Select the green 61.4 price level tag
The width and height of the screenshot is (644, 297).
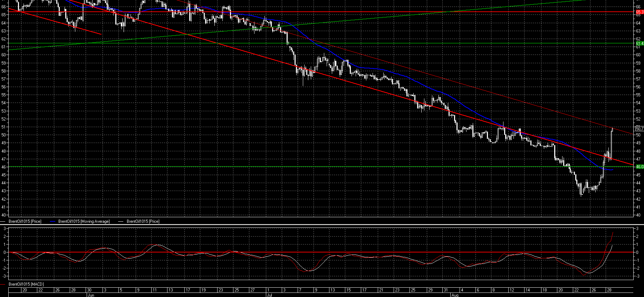[x=640, y=44]
